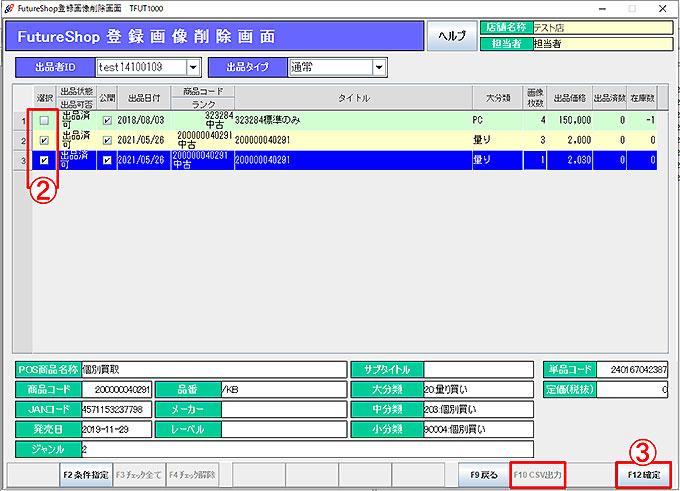
Task: Go back with F9 戻る button
Action: (484, 474)
